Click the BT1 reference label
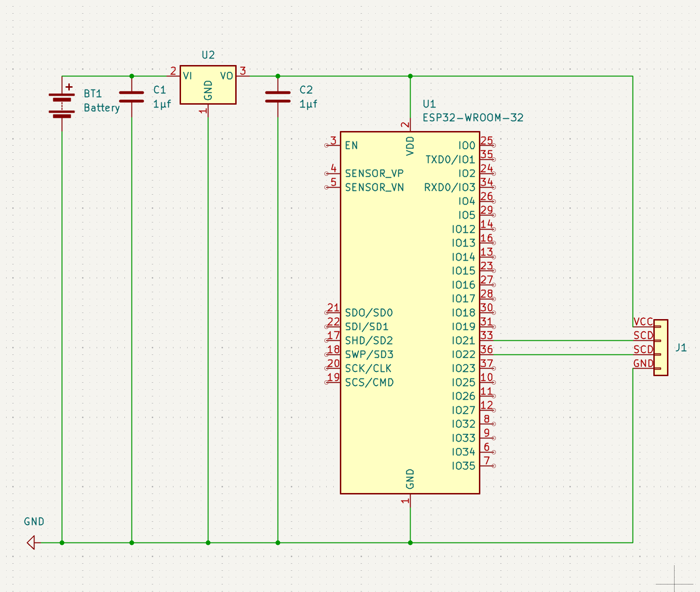 (93, 93)
